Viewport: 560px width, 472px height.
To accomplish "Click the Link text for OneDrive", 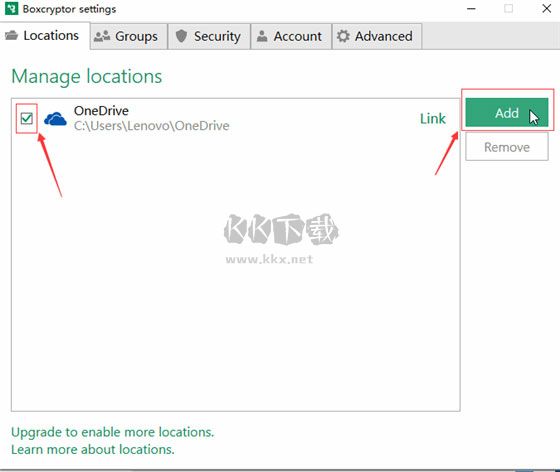I will coord(432,119).
